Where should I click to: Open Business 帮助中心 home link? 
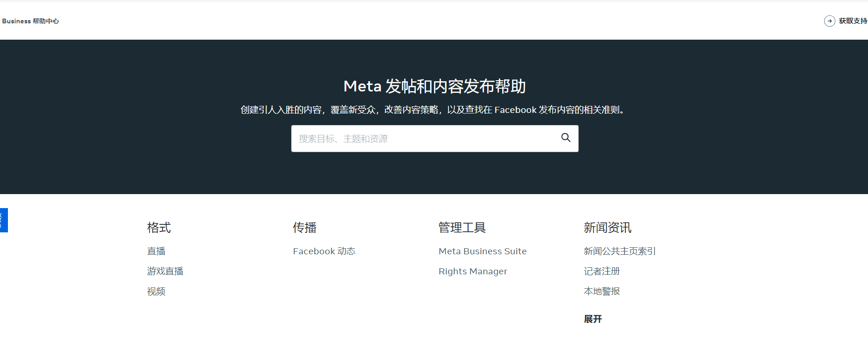point(30,21)
